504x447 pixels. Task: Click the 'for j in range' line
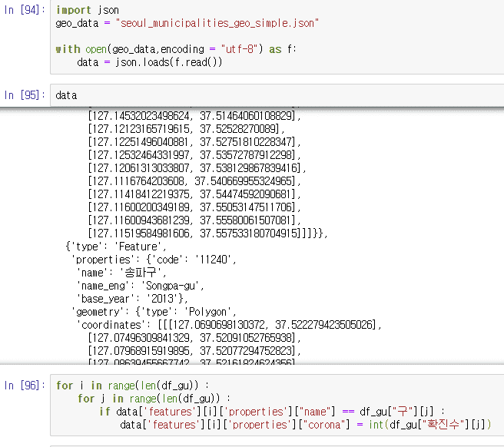pos(152,399)
